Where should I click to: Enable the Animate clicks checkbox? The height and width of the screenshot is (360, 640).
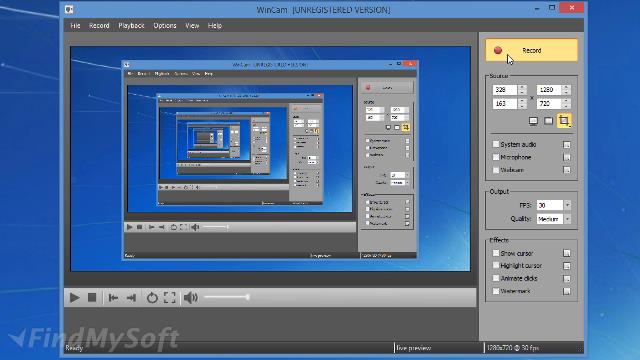[x=496, y=278]
